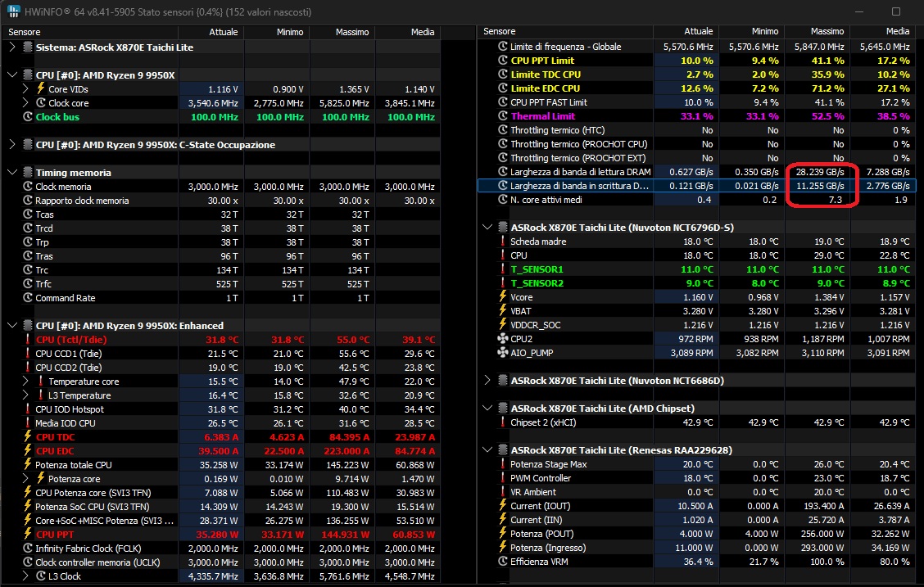Select the Limite EDC CPU row
The height and width of the screenshot is (587, 924).
point(696,88)
